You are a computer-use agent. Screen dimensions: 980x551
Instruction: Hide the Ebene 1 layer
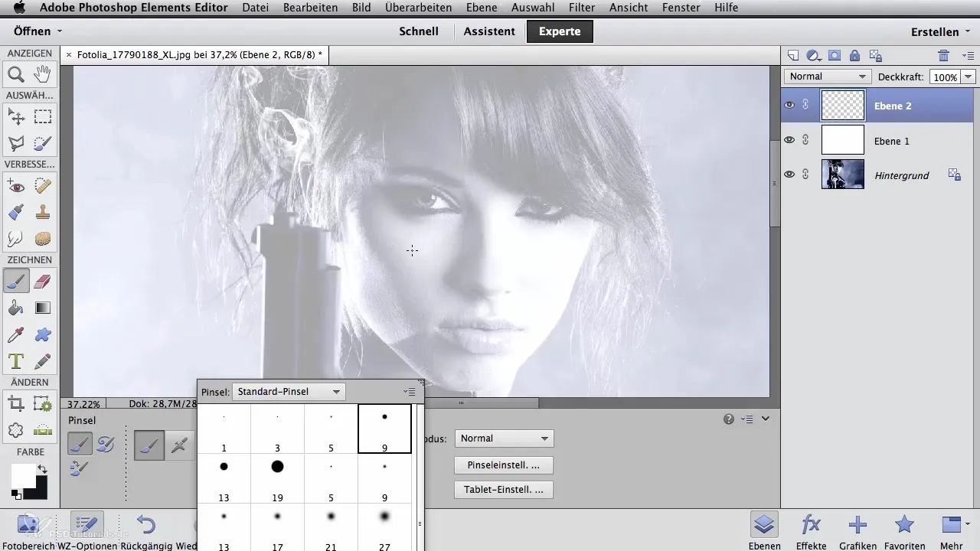(789, 140)
